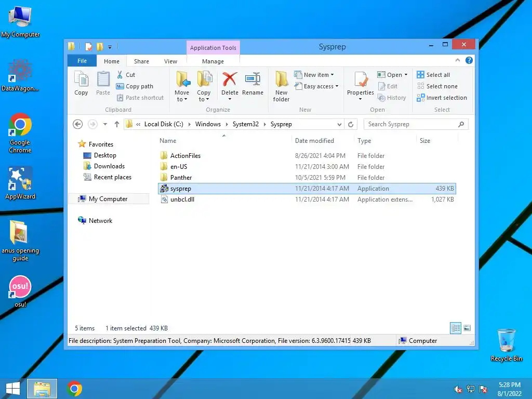
Task: Open recent locations dropdown arrow
Action: [105, 124]
